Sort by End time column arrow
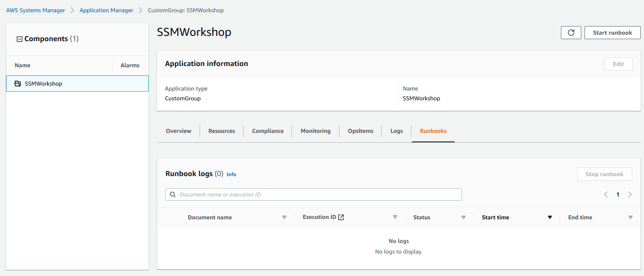The width and height of the screenshot is (644, 276). coord(631,217)
